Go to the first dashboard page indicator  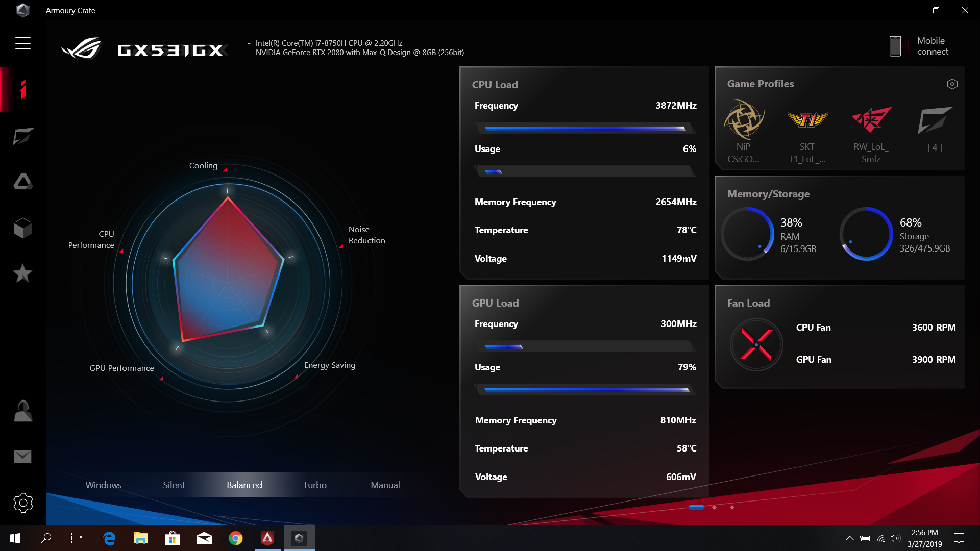(x=696, y=507)
